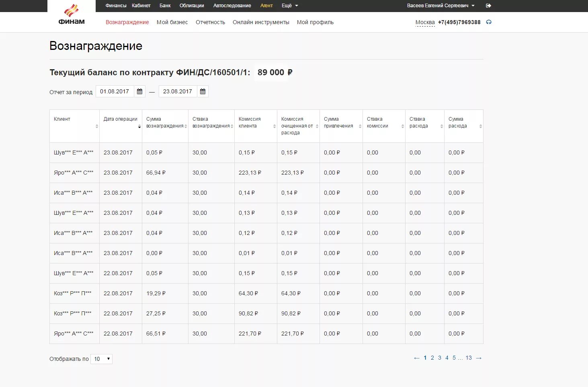The image size is (588, 387).
Task: Sort by Сумма вознаграждения column
Action: pos(186,126)
